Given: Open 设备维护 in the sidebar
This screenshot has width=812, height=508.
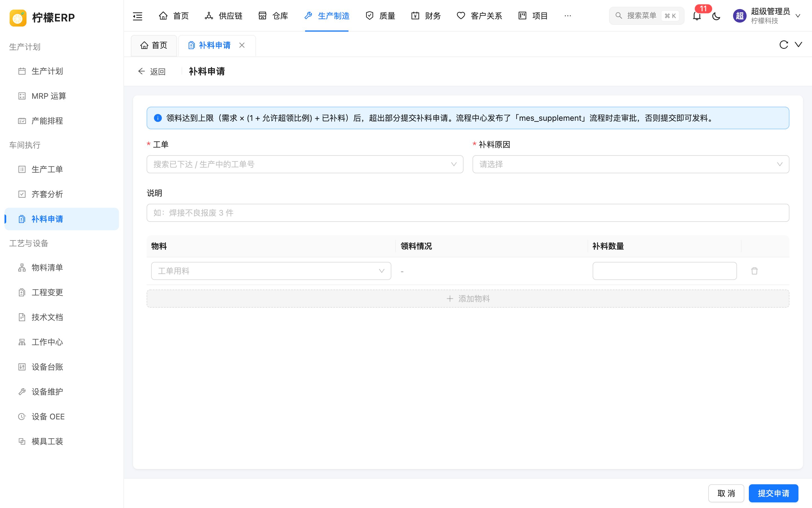Looking at the screenshot, I should click(62, 392).
